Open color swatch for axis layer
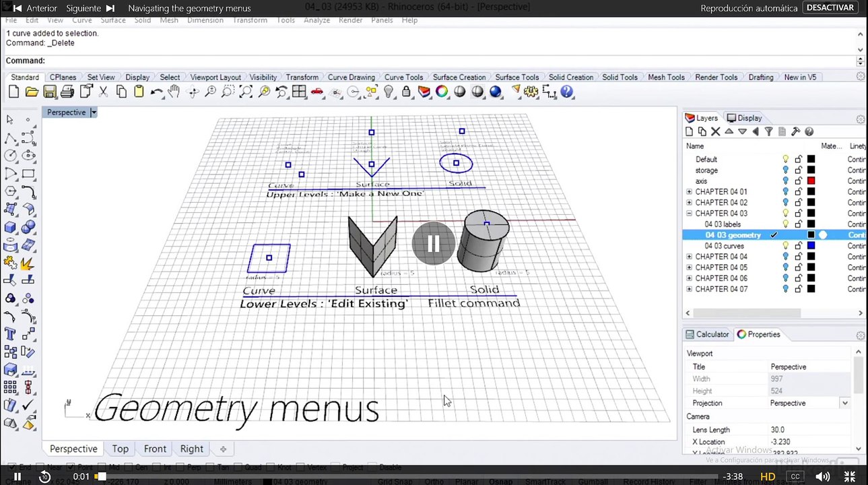Screen dimensions: 868x485 pos(811,181)
